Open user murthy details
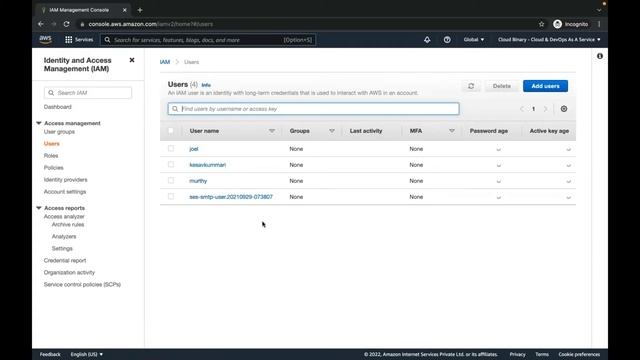The height and width of the screenshot is (360, 640). point(198,181)
